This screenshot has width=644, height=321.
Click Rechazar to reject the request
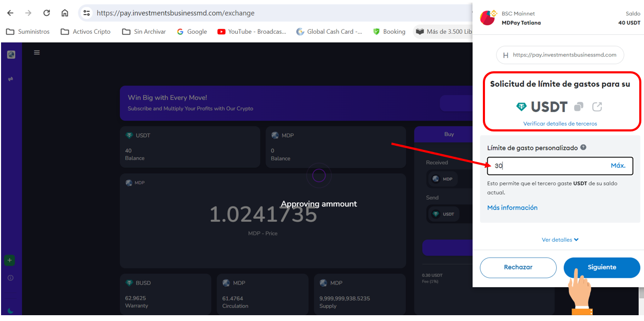pos(518,267)
